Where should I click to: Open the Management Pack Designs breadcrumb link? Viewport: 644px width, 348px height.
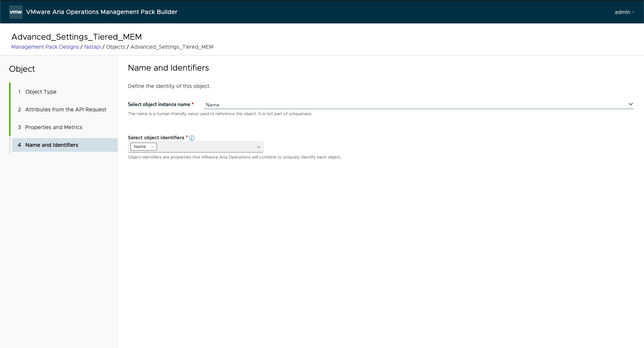pos(45,47)
